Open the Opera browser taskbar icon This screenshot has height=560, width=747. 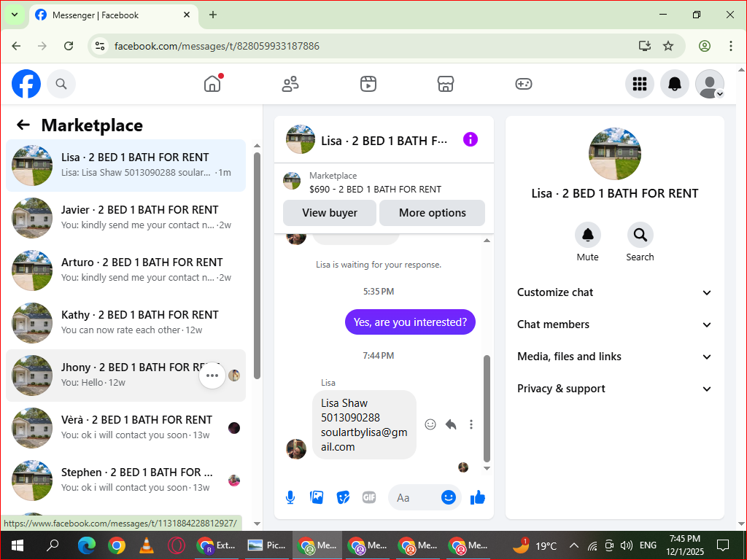(x=177, y=545)
